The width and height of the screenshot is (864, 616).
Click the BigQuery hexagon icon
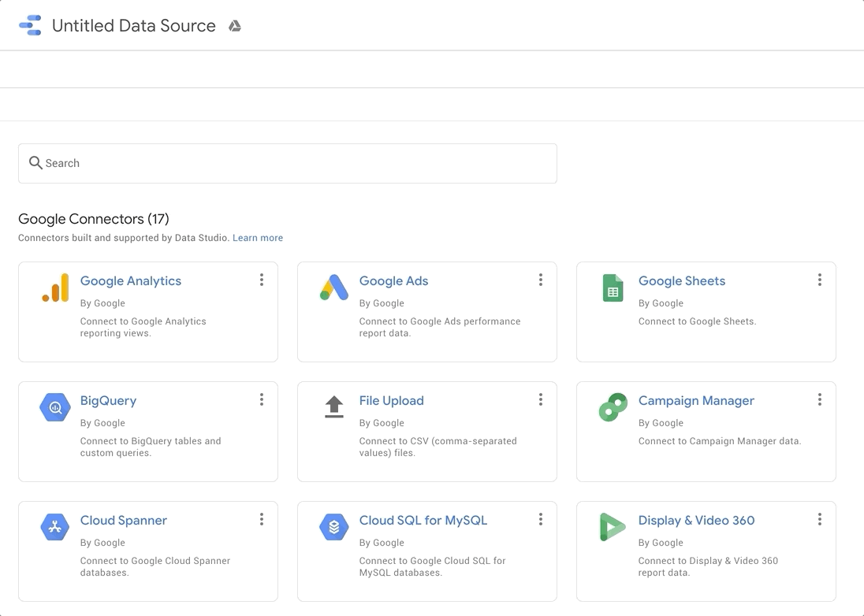pyautogui.click(x=55, y=407)
